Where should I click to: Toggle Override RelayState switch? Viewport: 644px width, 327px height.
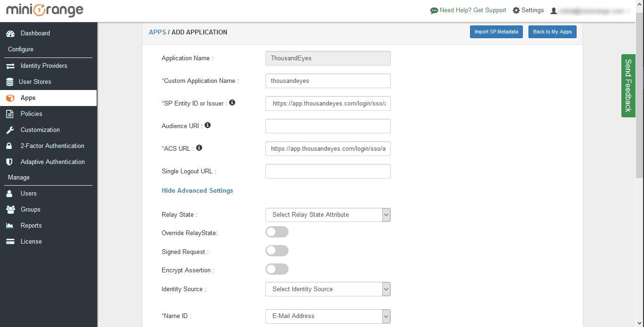[277, 232]
